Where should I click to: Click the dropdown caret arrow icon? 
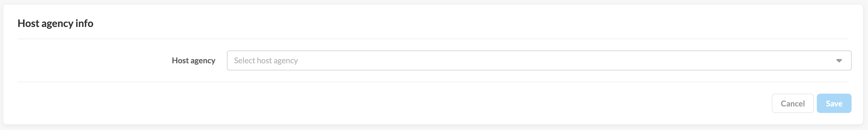point(839,61)
